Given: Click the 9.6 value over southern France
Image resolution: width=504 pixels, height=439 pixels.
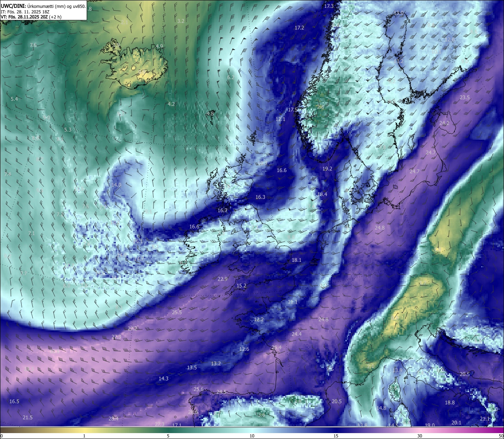Looking at the screenshot, I should tap(330, 369).
